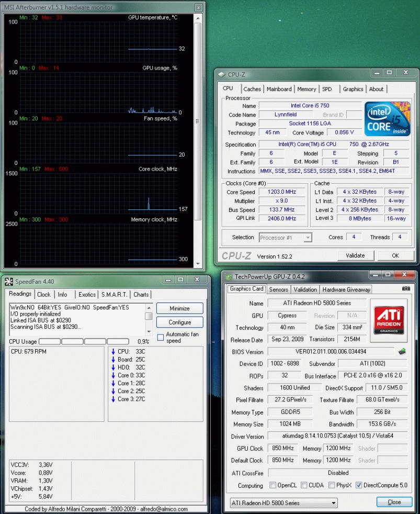Screen dimensions: 420x514
Task: Click the ATI Radeon logo in GPU-Z
Action: click(389, 320)
